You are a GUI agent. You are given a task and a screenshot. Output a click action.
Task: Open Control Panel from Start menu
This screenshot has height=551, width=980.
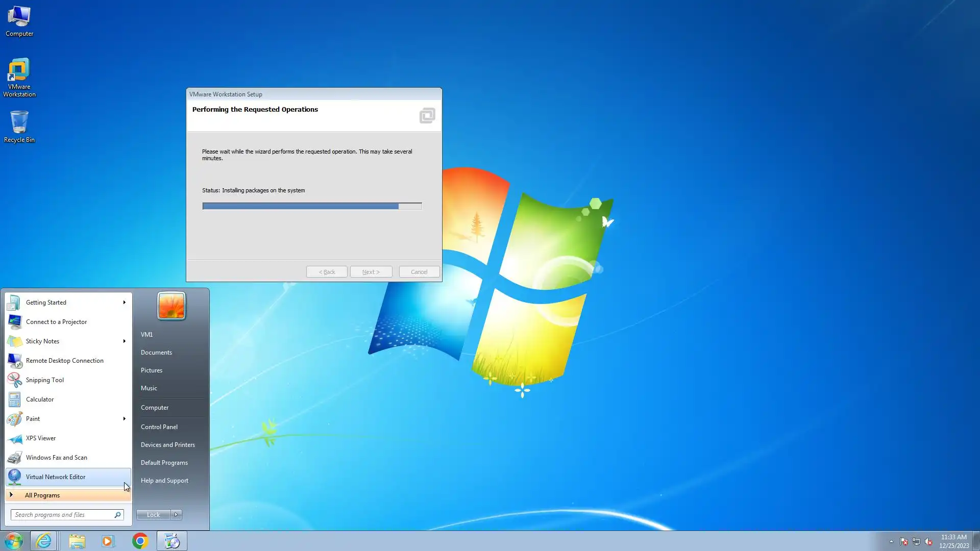point(159,427)
